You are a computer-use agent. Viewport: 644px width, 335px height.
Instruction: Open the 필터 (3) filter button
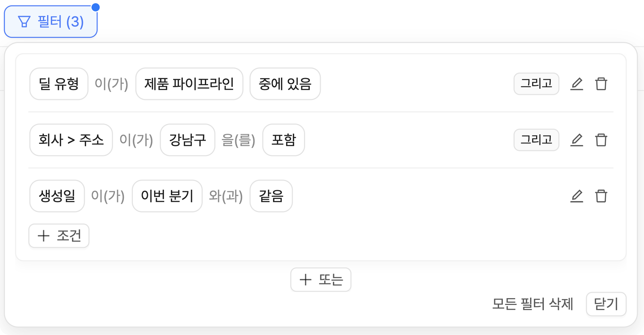pos(51,22)
